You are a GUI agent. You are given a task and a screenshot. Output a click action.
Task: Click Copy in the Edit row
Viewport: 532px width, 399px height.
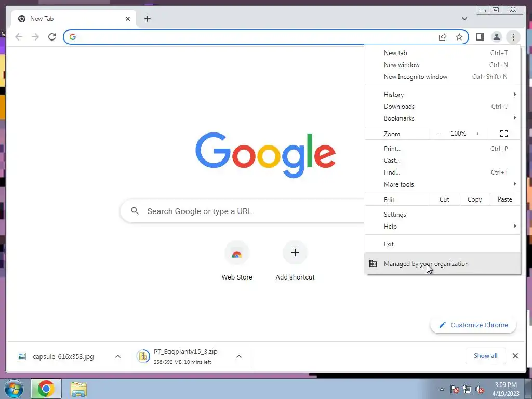pos(475,199)
